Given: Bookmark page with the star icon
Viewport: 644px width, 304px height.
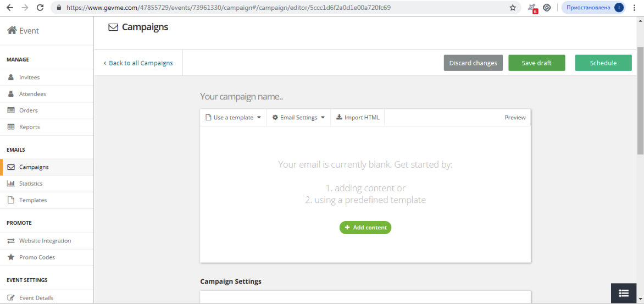Looking at the screenshot, I should click(x=513, y=8).
